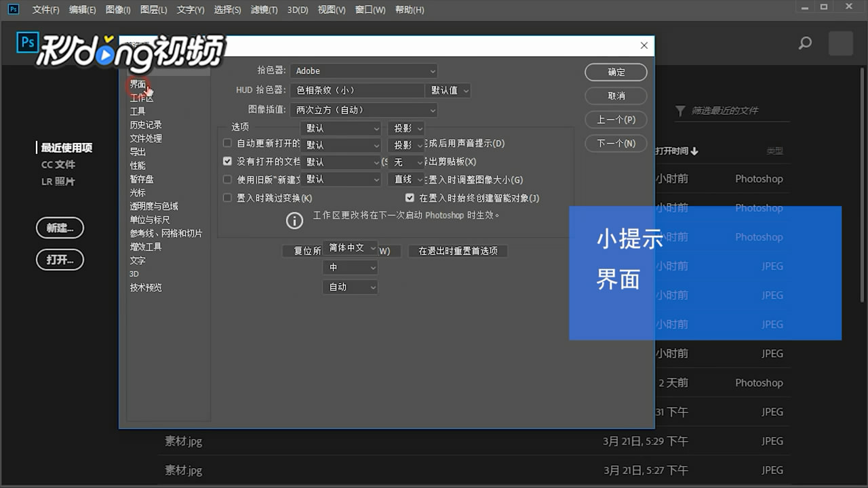The height and width of the screenshot is (488, 868).
Task: Click the info icon beside 工作区更改 message
Action: 294,220
